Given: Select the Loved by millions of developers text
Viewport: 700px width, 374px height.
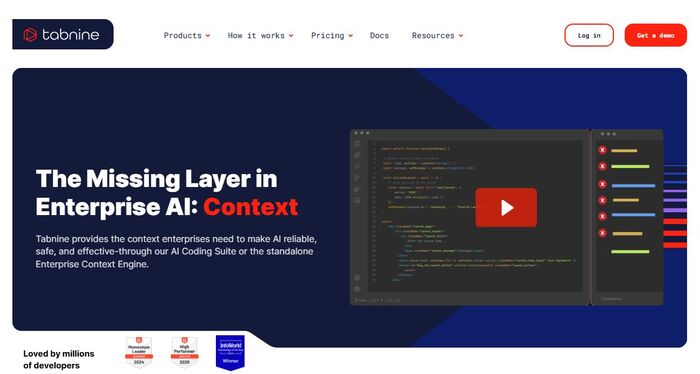Looking at the screenshot, I should point(58,359).
